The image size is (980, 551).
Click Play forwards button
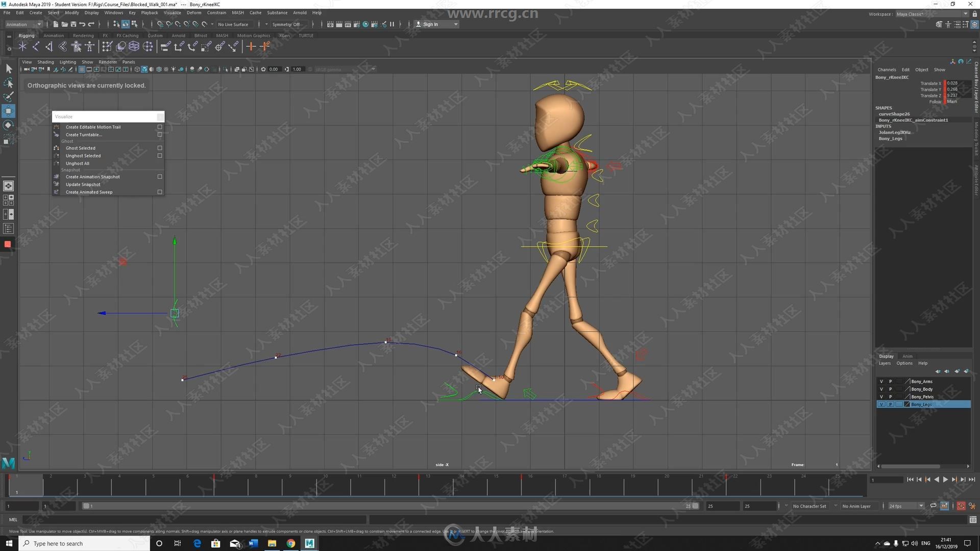coord(945,479)
